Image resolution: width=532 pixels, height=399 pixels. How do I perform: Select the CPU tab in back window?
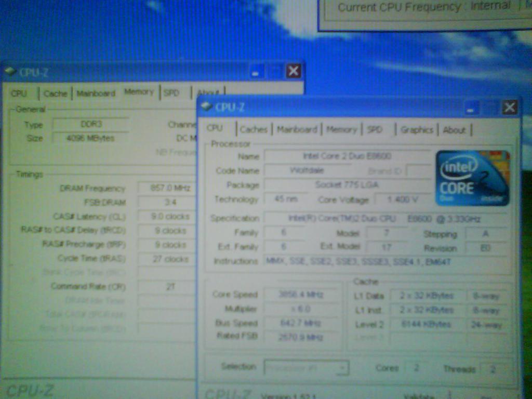pos(19,94)
